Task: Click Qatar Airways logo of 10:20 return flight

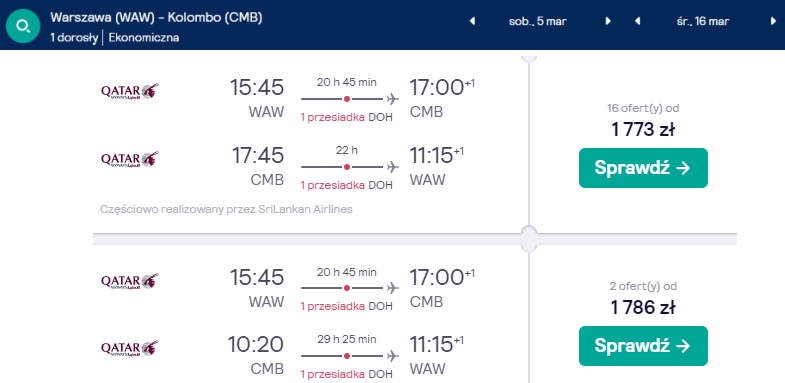Action: coord(130,348)
